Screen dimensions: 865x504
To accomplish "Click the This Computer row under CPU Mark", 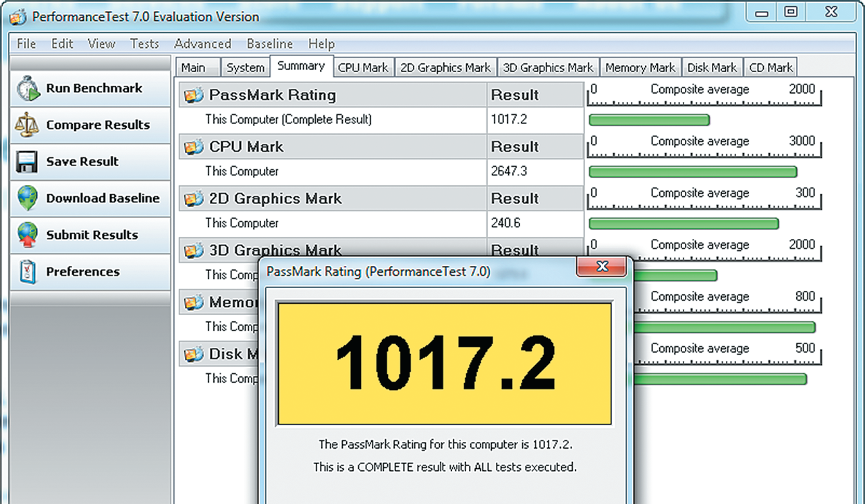I will tap(381, 172).
